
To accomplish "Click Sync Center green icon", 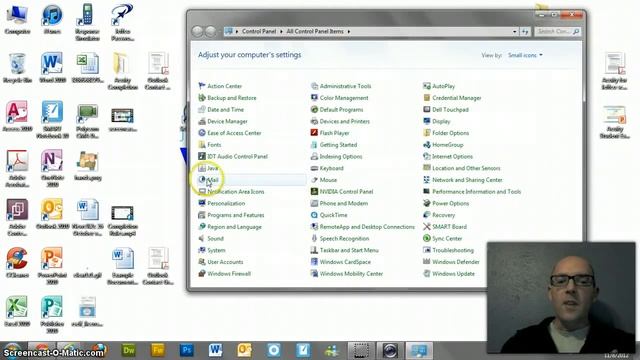I will (x=427, y=238).
